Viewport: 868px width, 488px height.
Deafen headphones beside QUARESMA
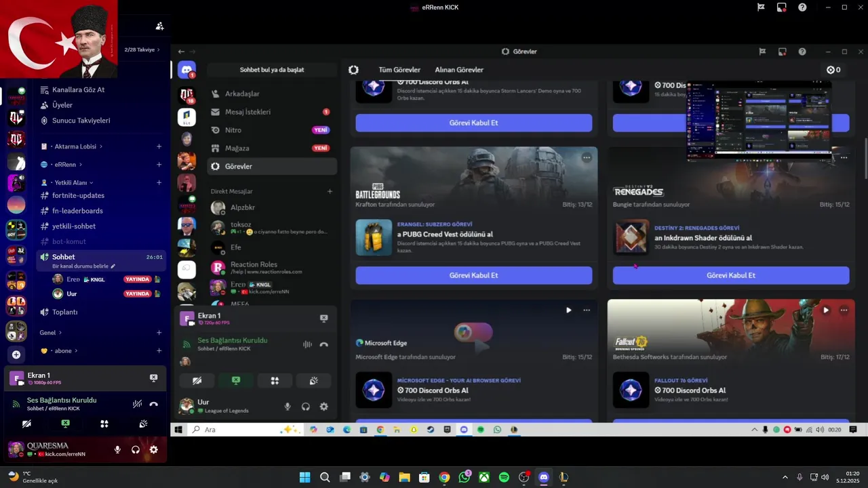[136, 449]
